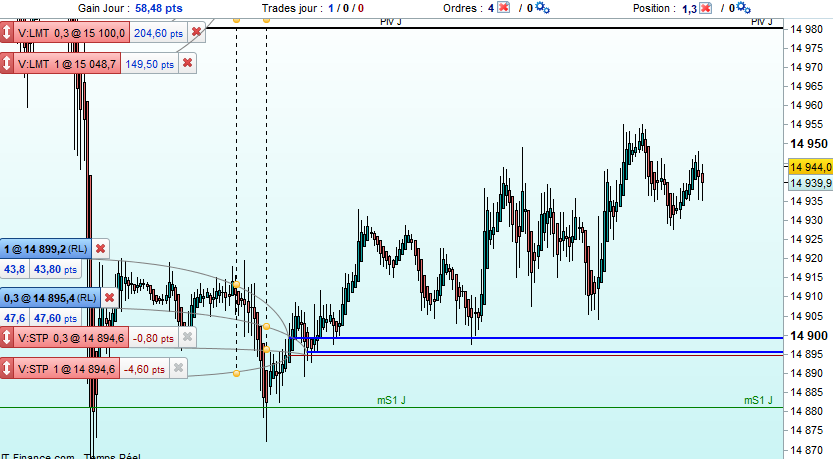Image resolution: width=833 pixels, height=460 pixels.
Task: Open the Ordres automatic settings gear
Action: [x=542, y=7]
